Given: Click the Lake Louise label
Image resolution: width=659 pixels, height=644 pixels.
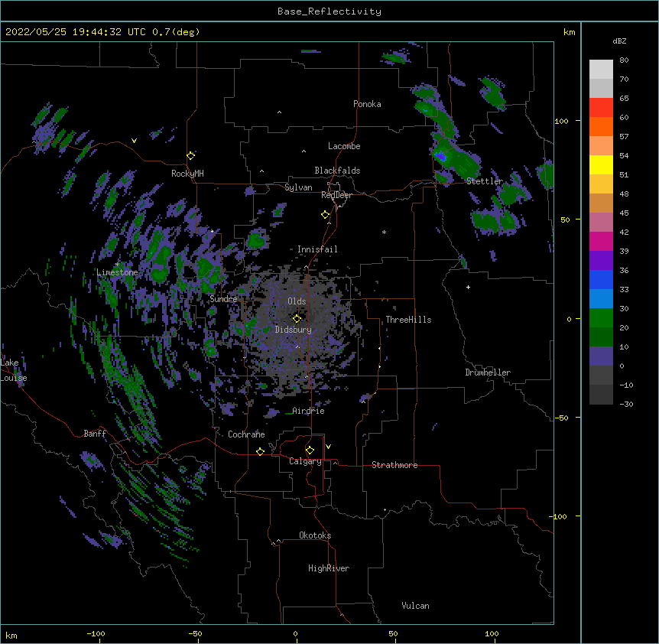Looking at the screenshot, I should point(14,370).
